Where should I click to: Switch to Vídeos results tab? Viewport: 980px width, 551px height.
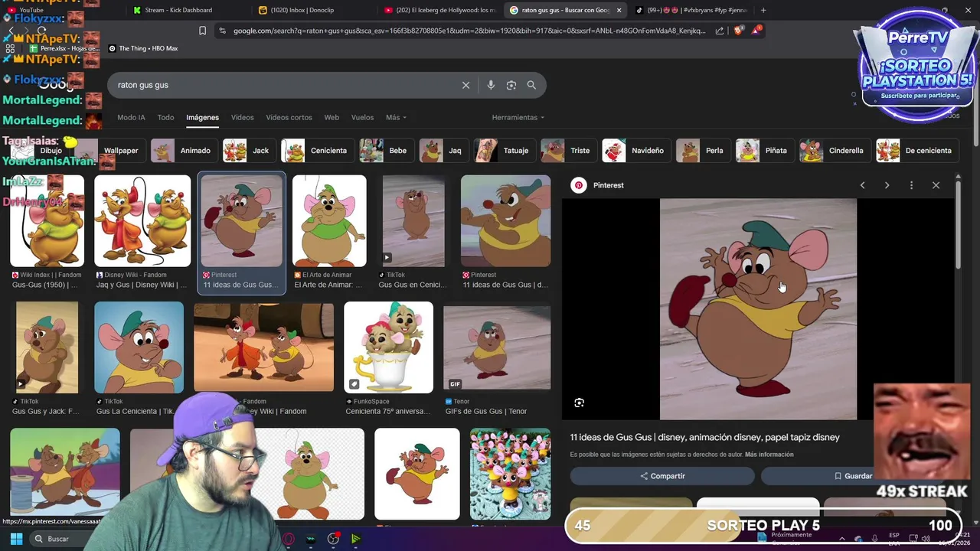[242, 117]
